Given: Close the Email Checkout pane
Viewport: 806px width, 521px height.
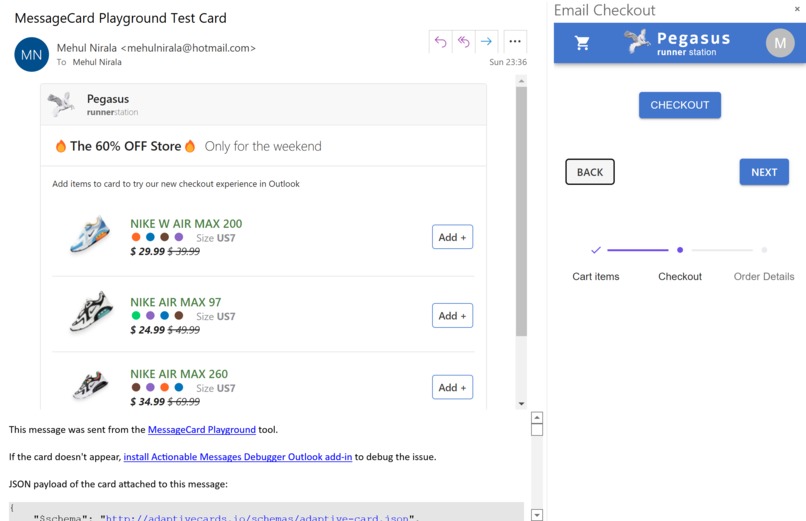Looking at the screenshot, I should click(797, 9).
